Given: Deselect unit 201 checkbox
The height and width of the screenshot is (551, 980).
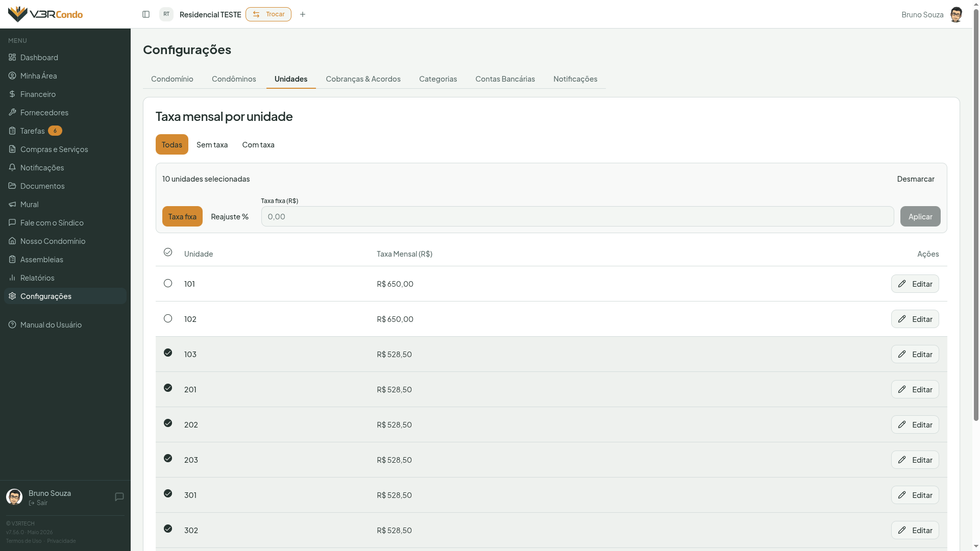Looking at the screenshot, I should click(x=168, y=388).
